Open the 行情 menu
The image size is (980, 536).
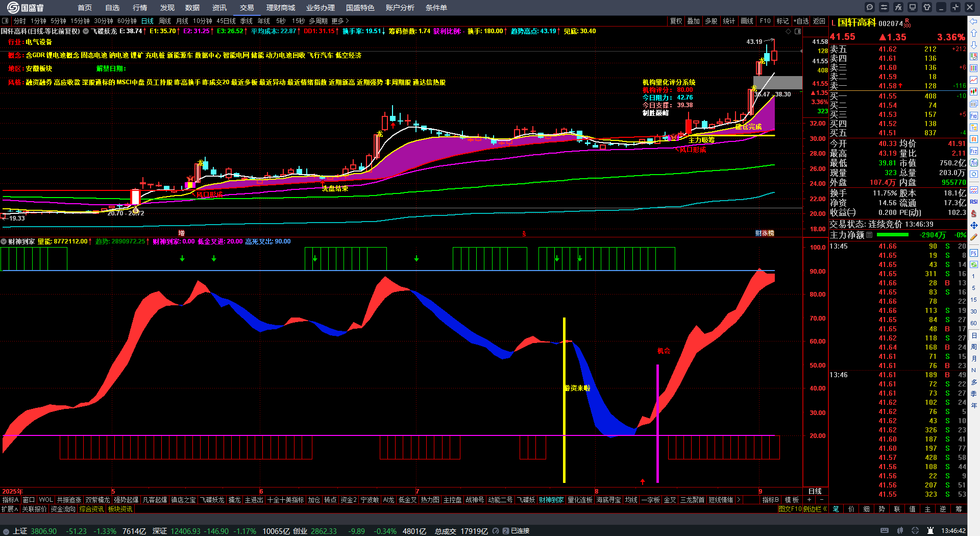point(140,8)
